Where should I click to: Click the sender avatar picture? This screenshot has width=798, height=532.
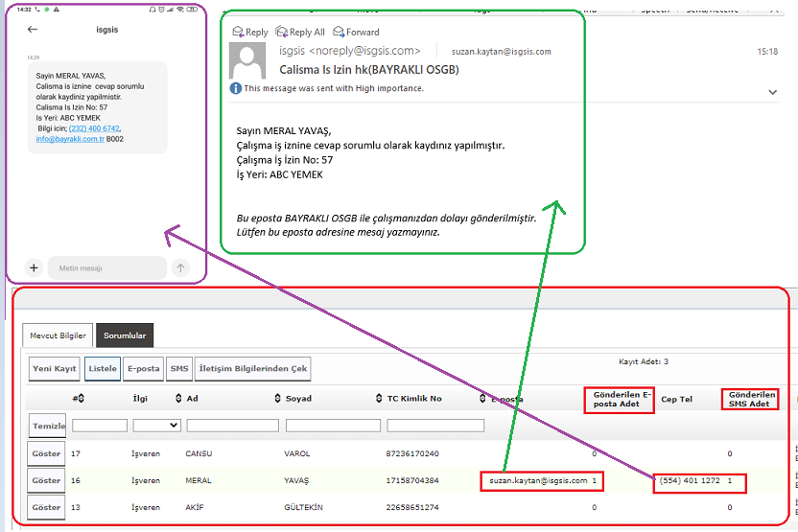coord(247,62)
